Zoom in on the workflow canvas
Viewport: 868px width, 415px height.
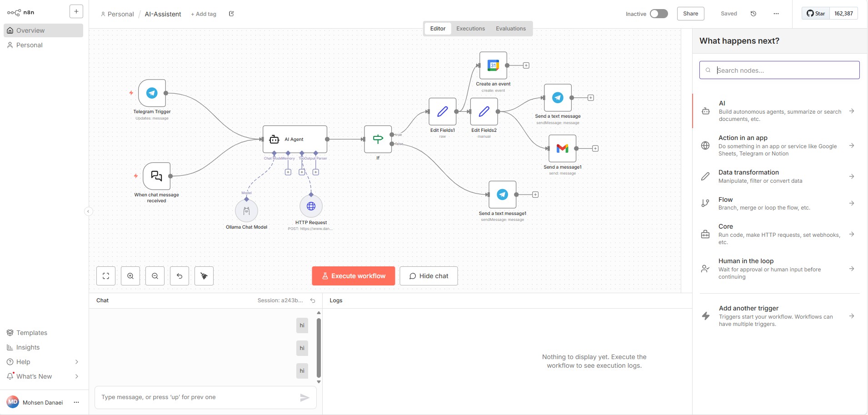click(x=130, y=276)
